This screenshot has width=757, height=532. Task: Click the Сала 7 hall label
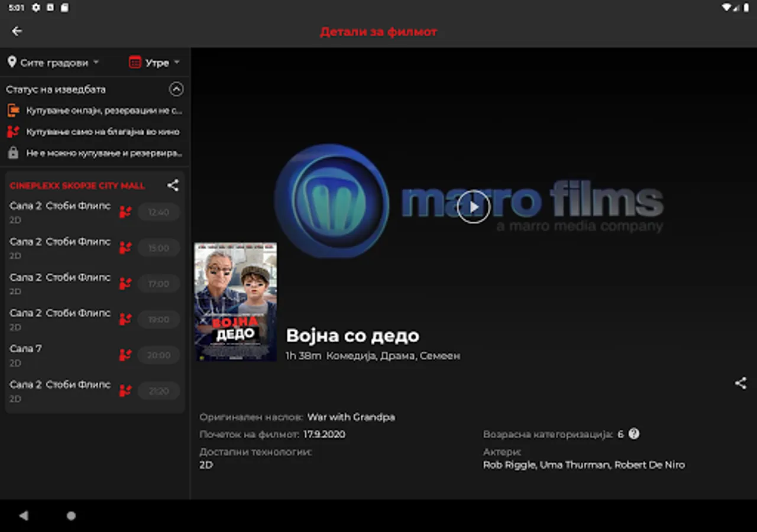click(x=25, y=349)
